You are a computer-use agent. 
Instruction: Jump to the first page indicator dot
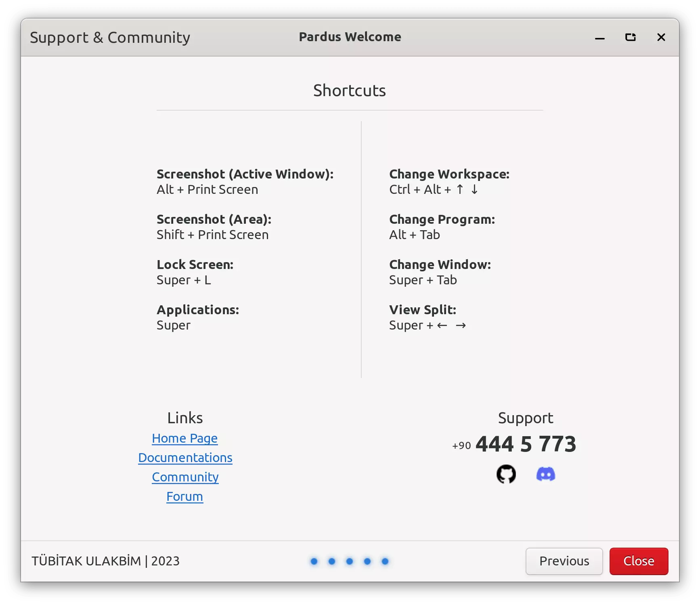[x=314, y=561]
